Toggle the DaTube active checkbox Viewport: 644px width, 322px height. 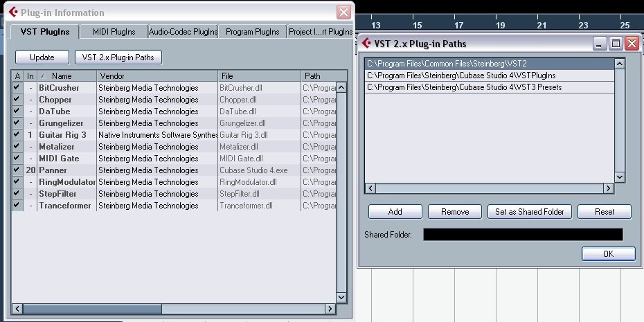(17, 111)
